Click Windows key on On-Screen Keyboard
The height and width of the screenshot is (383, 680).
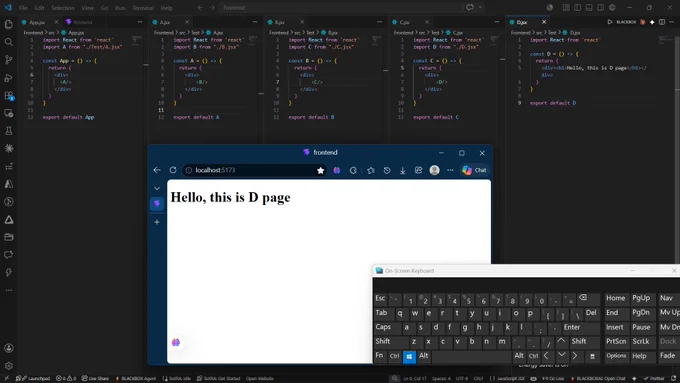(409, 356)
